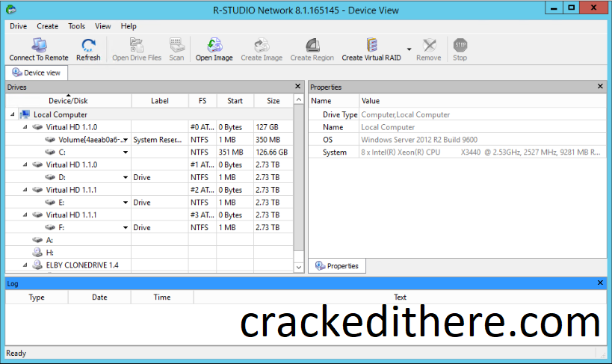This screenshot has width=612, height=364.
Task: Switch to the Device view tab
Action: coord(37,73)
